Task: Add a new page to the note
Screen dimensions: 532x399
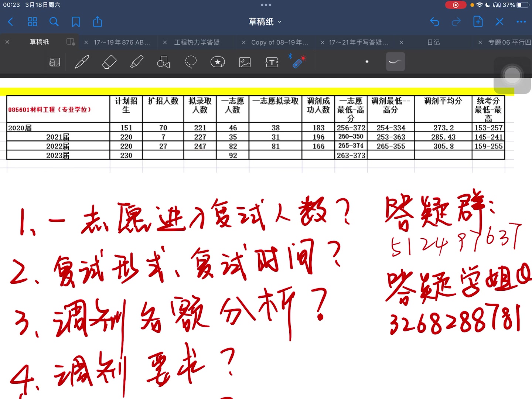Action: [478, 22]
